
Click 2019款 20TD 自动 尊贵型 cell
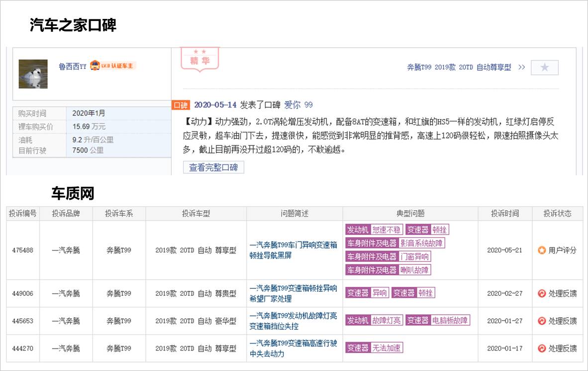[196, 293]
